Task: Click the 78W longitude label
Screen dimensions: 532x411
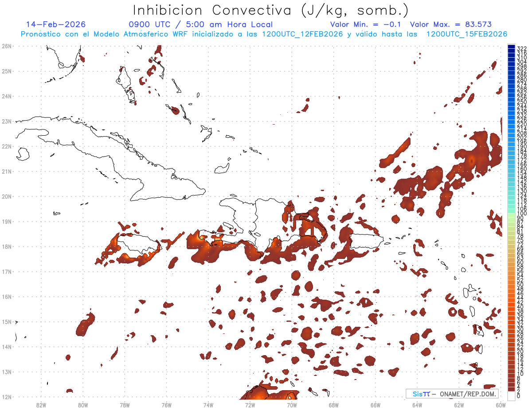Action: (125, 404)
